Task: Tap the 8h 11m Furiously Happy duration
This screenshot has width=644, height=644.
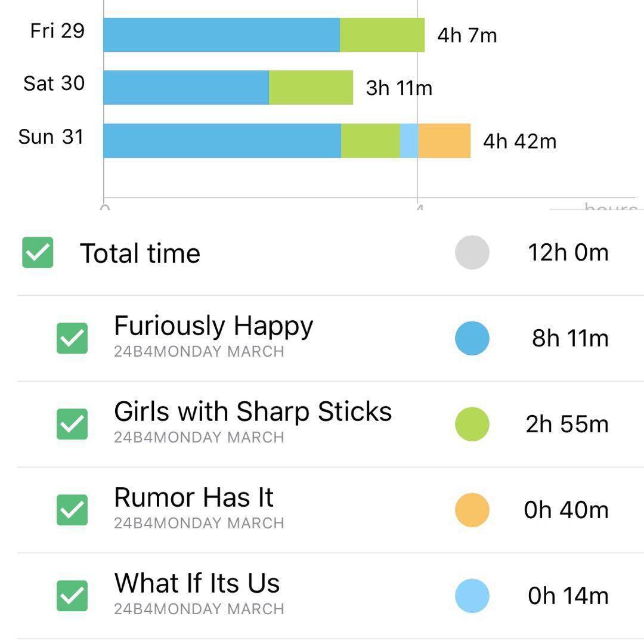Action: click(x=570, y=338)
